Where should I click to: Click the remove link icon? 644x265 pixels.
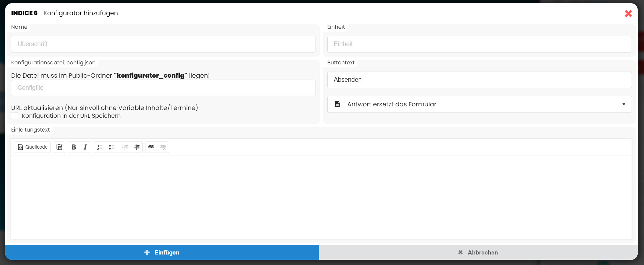pyautogui.click(x=163, y=147)
